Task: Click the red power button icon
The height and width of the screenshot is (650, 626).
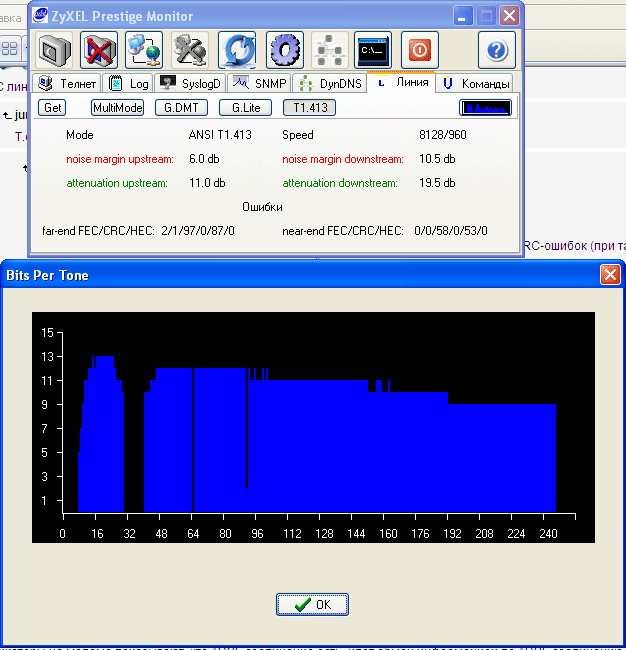Action: coord(420,49)
